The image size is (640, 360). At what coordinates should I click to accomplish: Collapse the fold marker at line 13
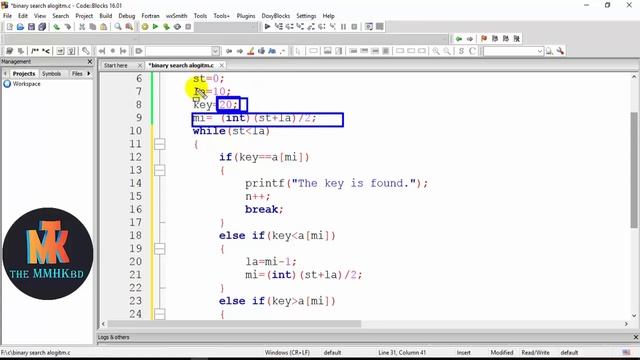click(x=160, y=170)
